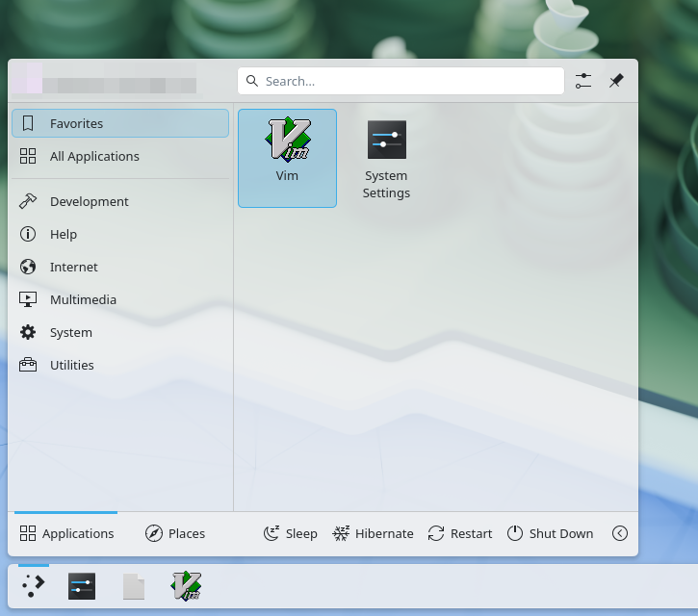Pin the launcher menu open

pyautogui.click(x=616, y=82)
